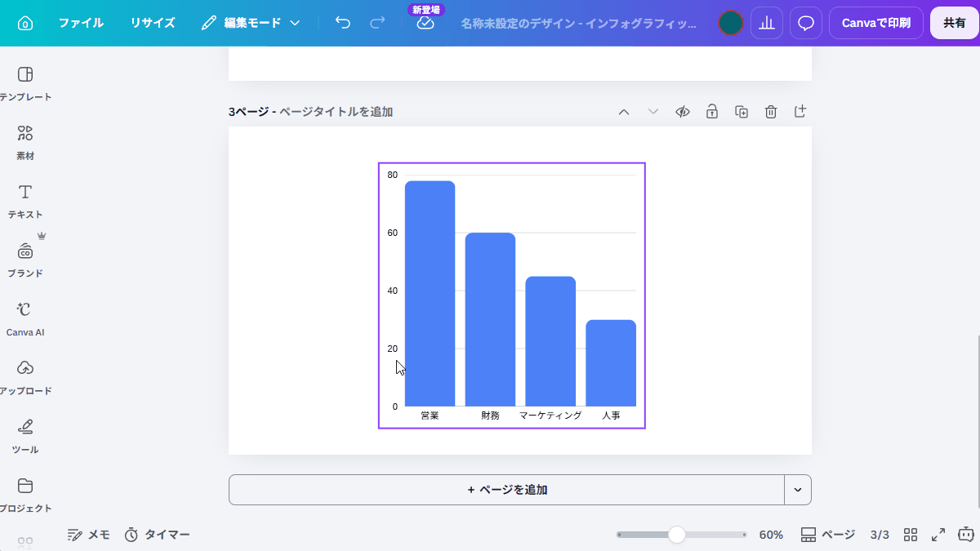The image size is (980, 551).
Task: Check cloud save status icon
Action: pos(425,23)
